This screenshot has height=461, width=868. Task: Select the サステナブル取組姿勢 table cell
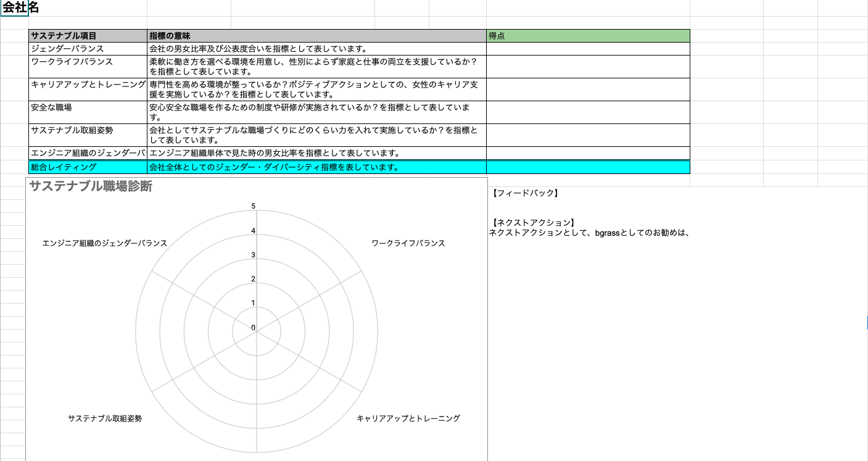click(88, 135)
